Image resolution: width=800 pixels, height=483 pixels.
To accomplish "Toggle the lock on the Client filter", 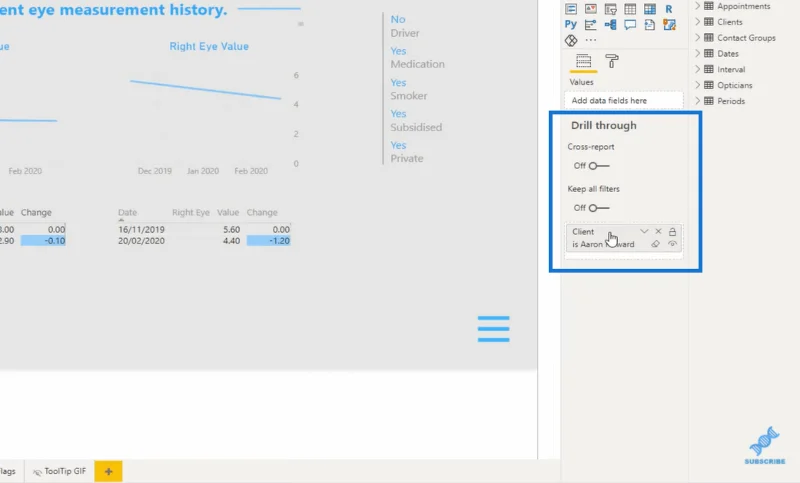I will pyautogui.click(x=672, y=232).
